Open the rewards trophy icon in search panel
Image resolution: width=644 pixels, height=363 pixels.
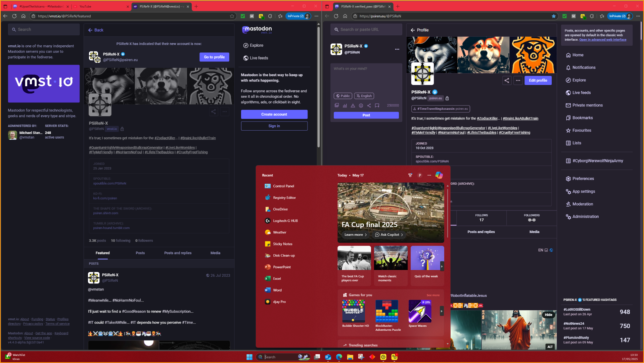tap(410, 175)
